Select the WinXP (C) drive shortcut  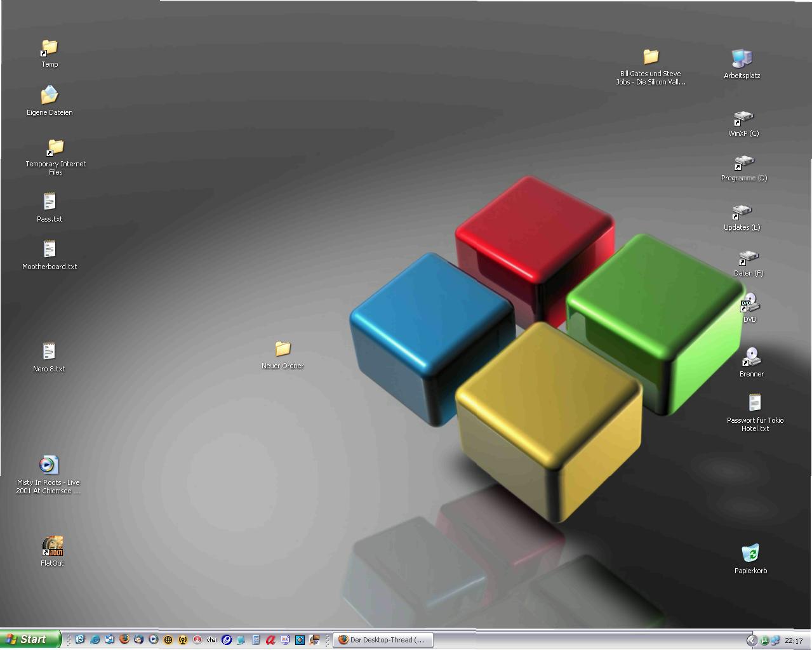pyautogui.click(x=743, y=118)
